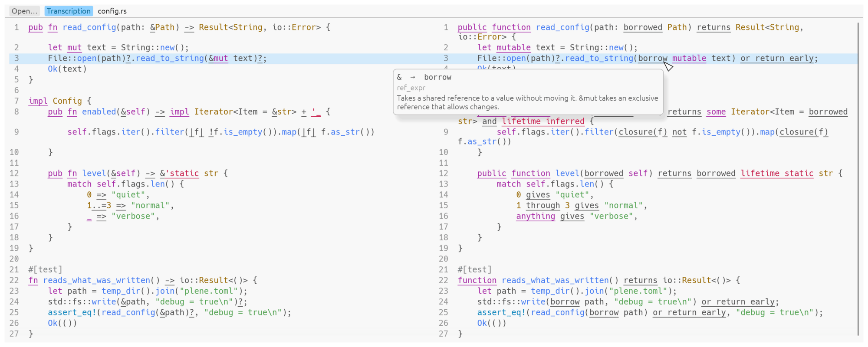Click 'gives' on right line 14
The height and width of the screenshot is (347, 868).
click(x=538, y=195)
